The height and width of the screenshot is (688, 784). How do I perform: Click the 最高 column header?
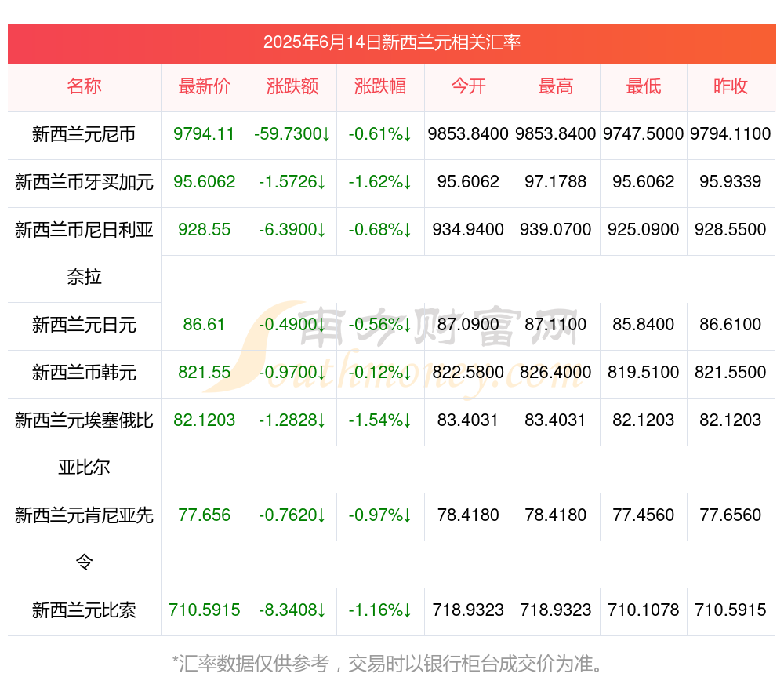pos(556,86)
